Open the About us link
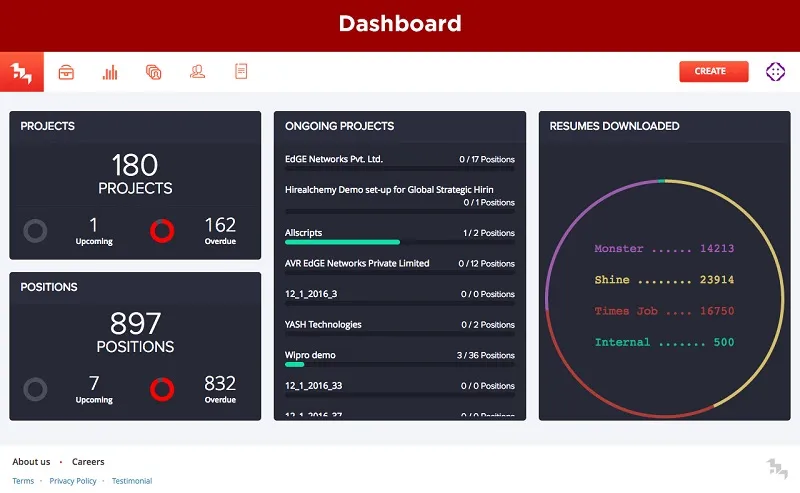 31,462
